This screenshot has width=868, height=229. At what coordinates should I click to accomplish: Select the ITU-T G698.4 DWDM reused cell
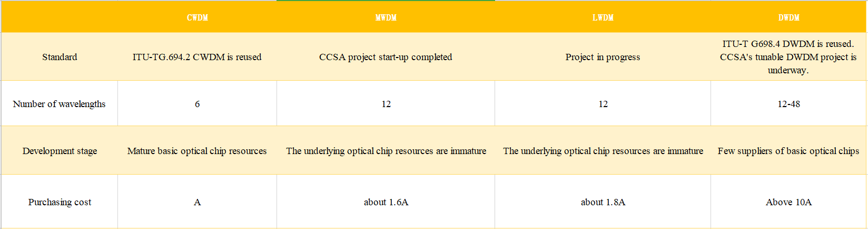pyautogui.click(x=788, y=57)
